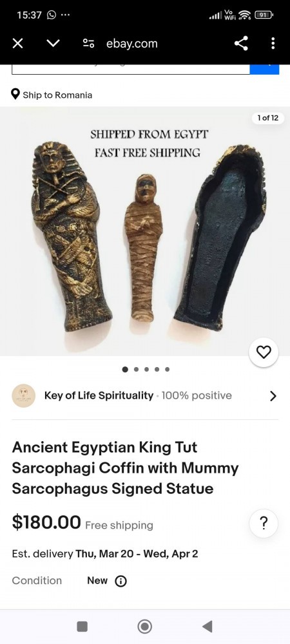Open the question mark help button

point(264,523)
